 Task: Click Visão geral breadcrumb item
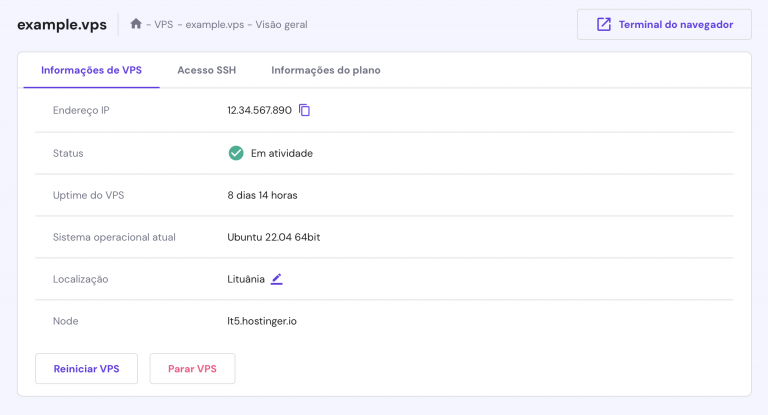coord(281,24)
